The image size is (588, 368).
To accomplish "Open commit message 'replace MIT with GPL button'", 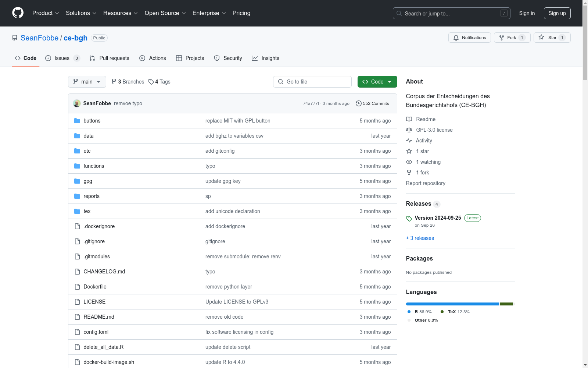I will (x=238, y=121).
